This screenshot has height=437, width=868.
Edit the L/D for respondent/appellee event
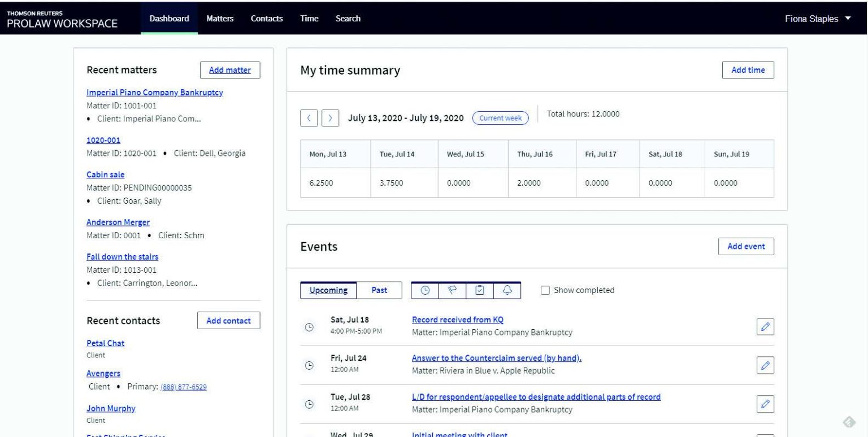(766, 404)
